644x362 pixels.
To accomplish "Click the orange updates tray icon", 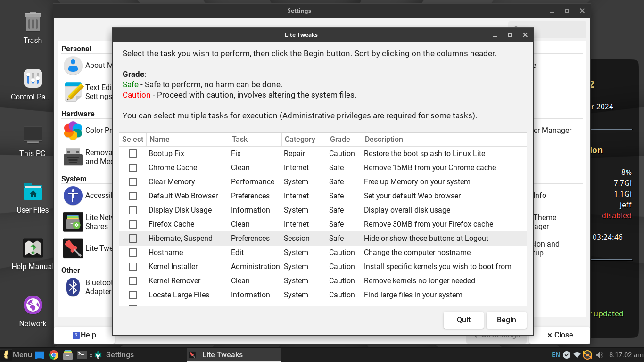I will [587, 355].
